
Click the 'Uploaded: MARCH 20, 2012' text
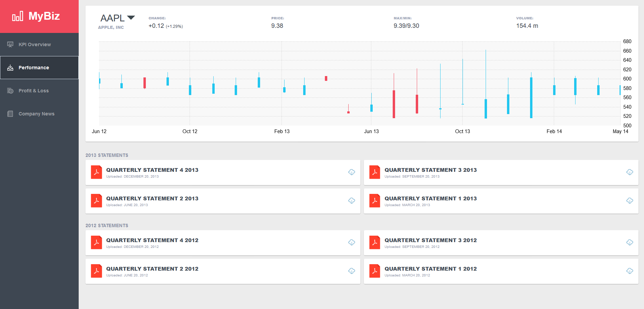[x=407, y=275]
